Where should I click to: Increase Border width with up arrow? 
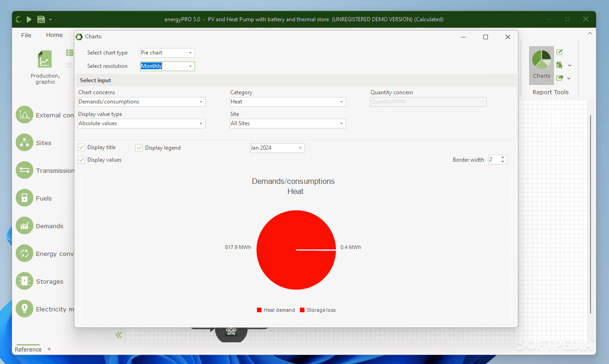coord(503,158)
